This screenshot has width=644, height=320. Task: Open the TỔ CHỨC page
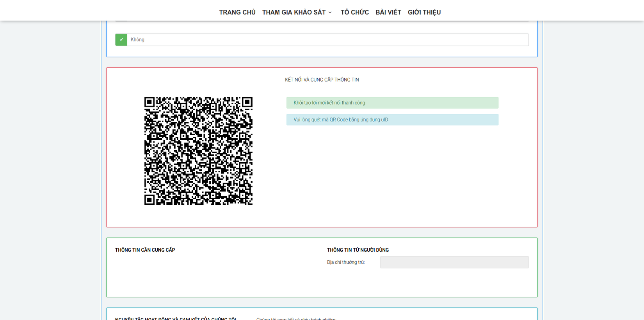pyautogui.click(x=354, y=12)
